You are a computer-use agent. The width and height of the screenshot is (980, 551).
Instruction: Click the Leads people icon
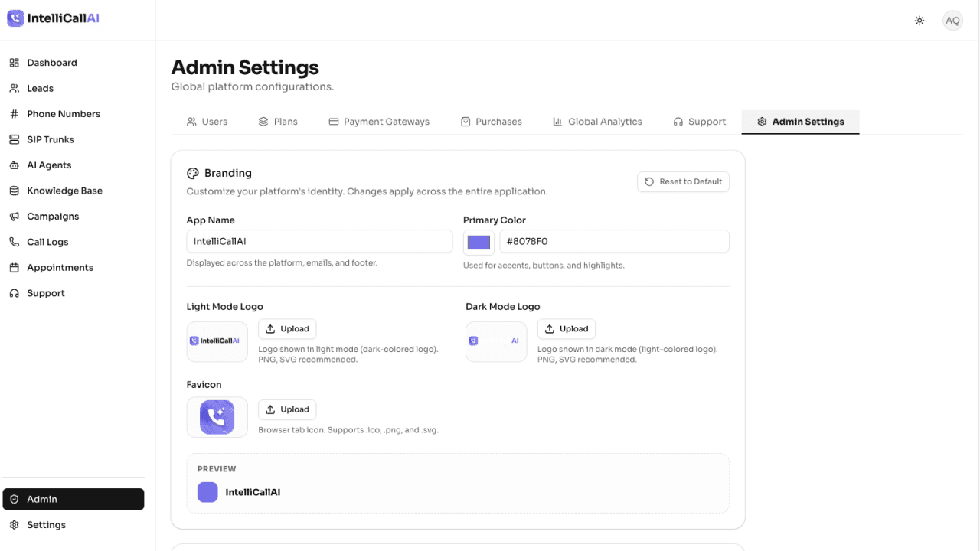[14, 88]
